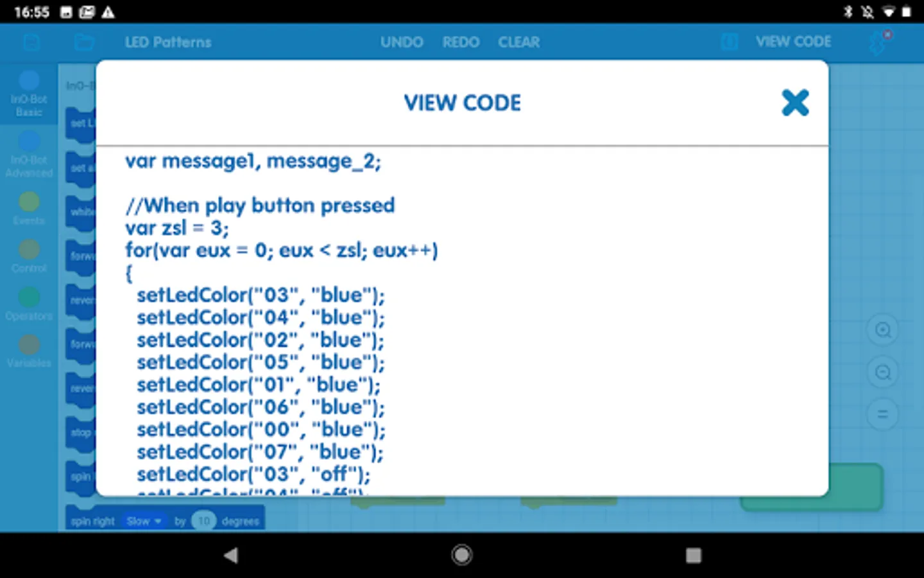924x578 pixels.
Task: Click UNDO in the top bar
Action: tap(402, 42)
